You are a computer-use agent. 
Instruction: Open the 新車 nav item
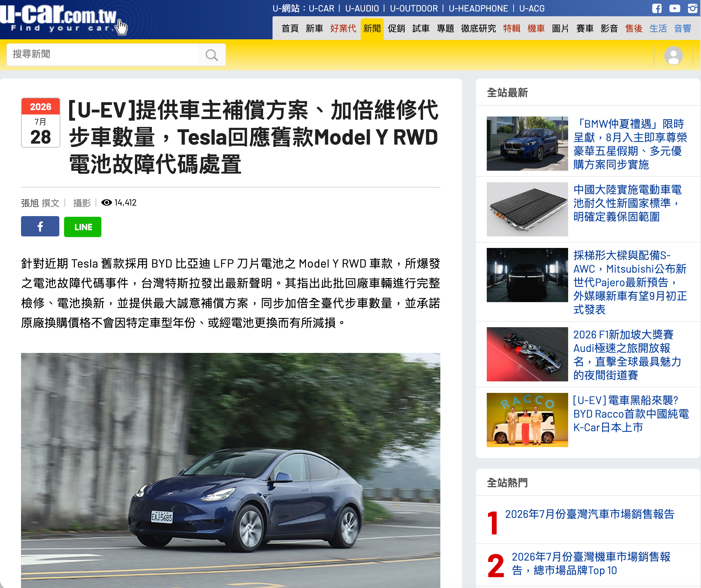(314, 28)
